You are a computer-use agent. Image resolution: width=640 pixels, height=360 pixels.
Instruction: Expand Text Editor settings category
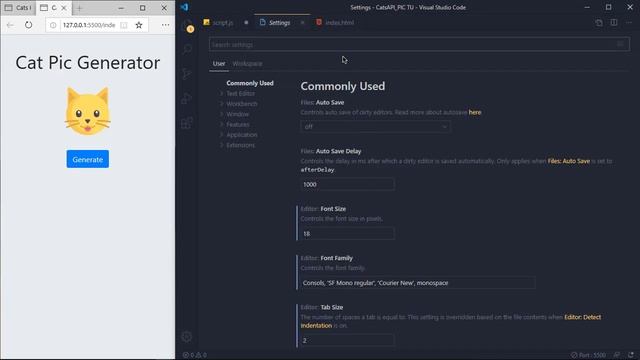240,93
